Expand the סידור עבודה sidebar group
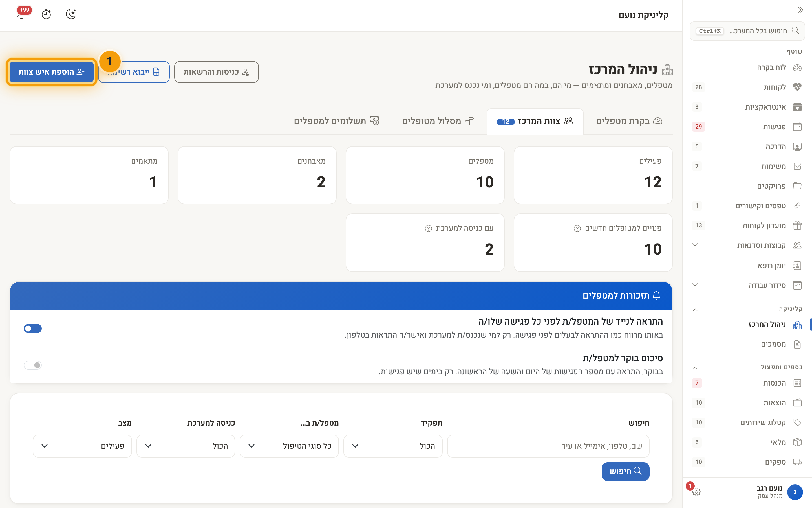Screen dimensions: 812x508 [x=695, y=285]
